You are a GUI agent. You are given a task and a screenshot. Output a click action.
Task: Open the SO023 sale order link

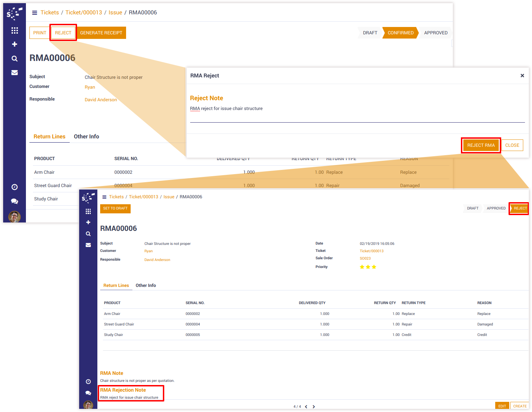point(365,258)
